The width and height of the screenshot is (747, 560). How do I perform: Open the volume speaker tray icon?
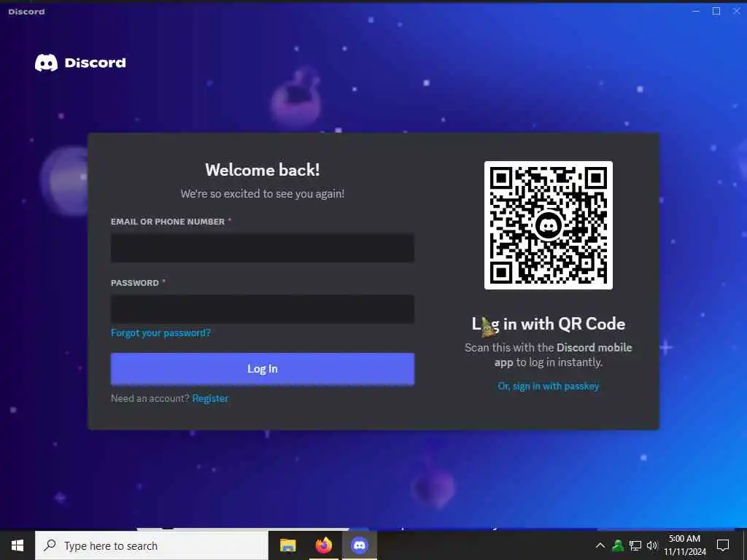pyautogui.click(x=651, y=545)
